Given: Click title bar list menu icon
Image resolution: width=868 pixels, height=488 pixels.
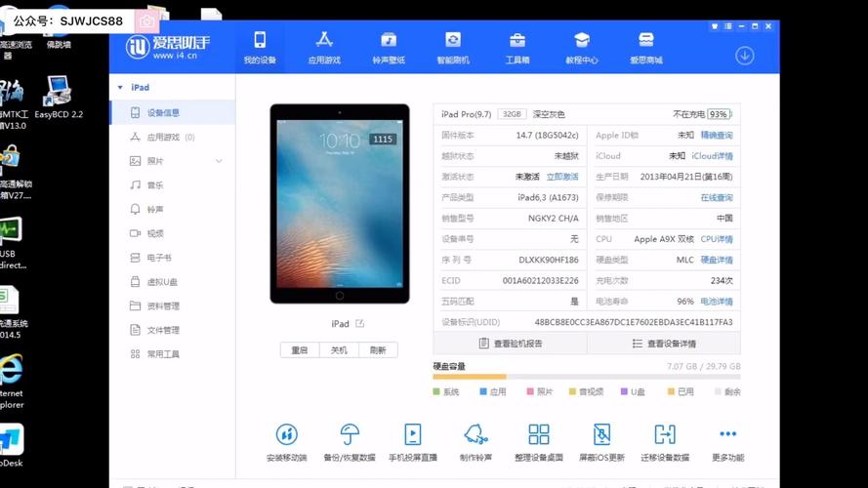Looking at the screenshot, I should pos(728,26).
